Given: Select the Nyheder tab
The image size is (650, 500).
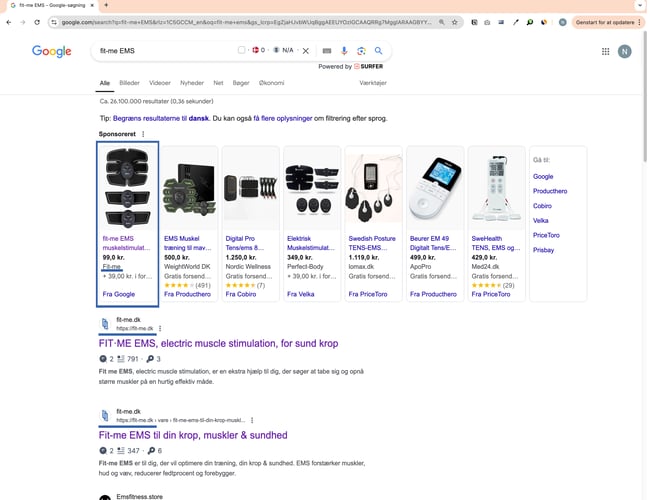Looking at the screenshot, I should click(x=191, y=83).
